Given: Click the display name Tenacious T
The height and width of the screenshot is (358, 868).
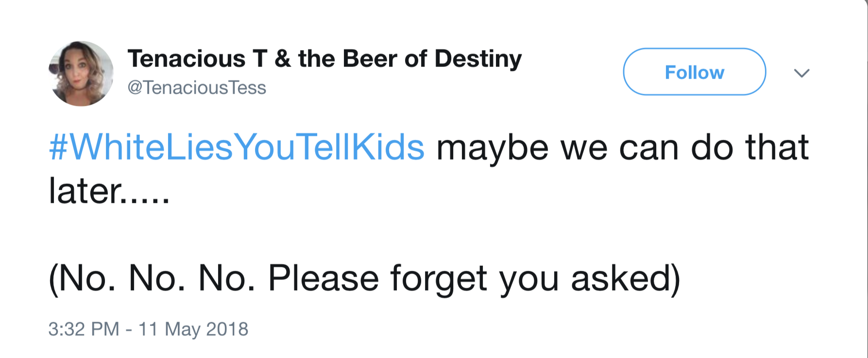Looking at the screenshot, I should point(198,59).
